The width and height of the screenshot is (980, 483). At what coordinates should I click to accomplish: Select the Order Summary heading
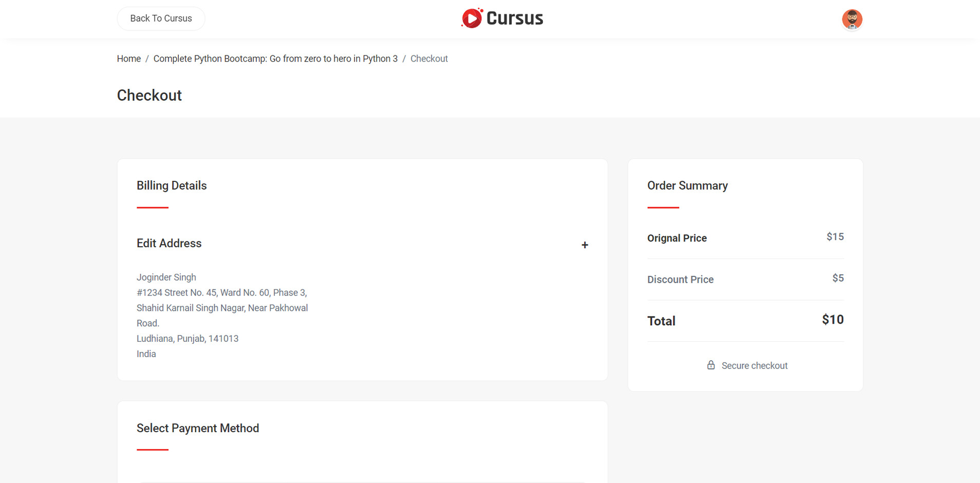coord(687,185)
